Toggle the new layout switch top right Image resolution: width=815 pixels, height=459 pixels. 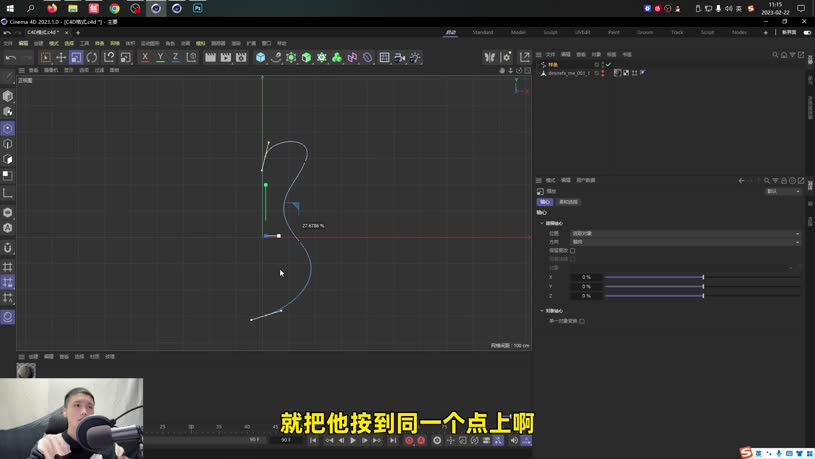807,32
